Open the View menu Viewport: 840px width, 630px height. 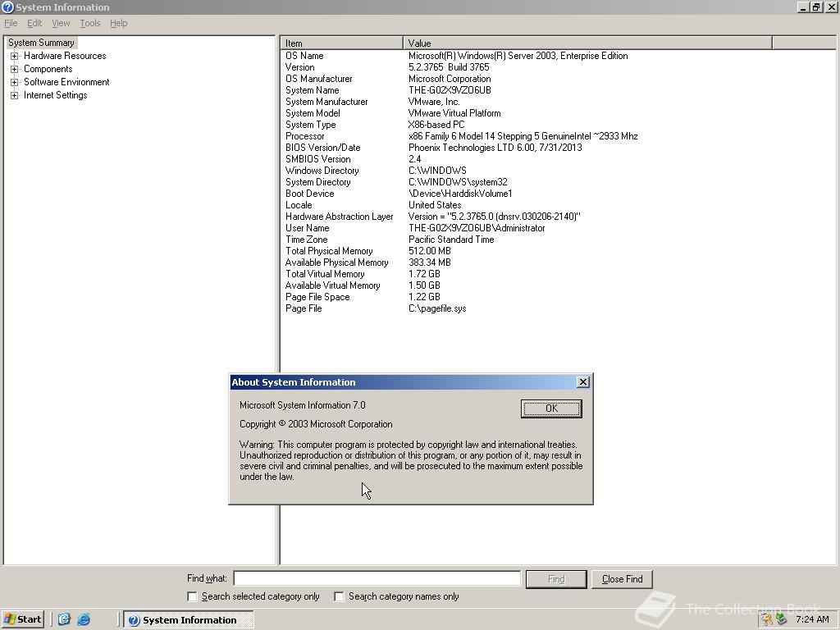point(61,23)
